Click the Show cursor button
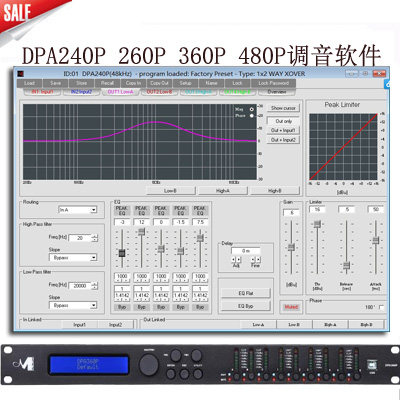Screen dimensions: 400x400 pos(283,108)
